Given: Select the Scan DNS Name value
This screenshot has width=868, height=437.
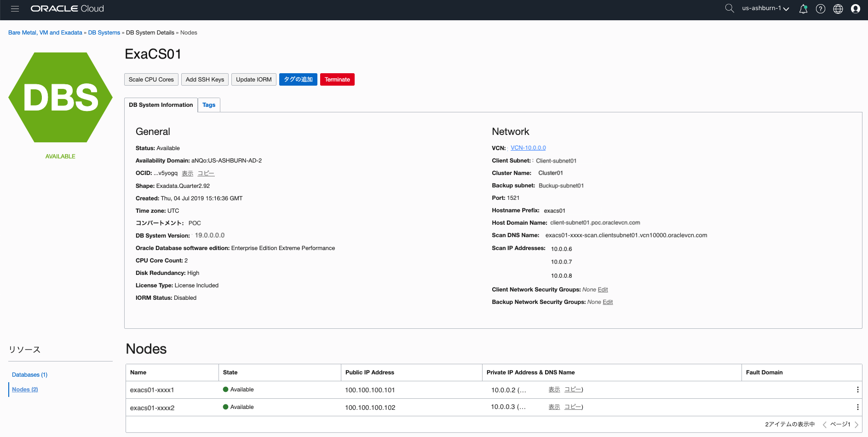Looking at the screenshot, I should tap(626, 235).
